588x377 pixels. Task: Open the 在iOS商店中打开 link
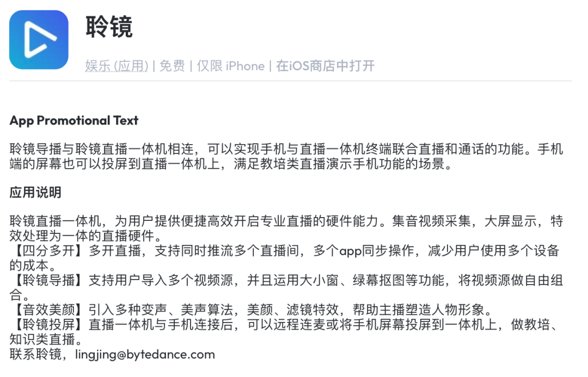coord(325,66)
